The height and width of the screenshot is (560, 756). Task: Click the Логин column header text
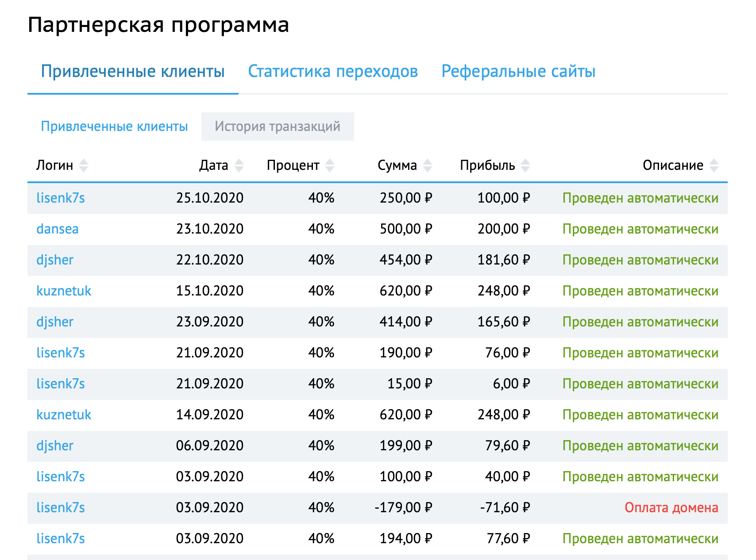point(55,165)
